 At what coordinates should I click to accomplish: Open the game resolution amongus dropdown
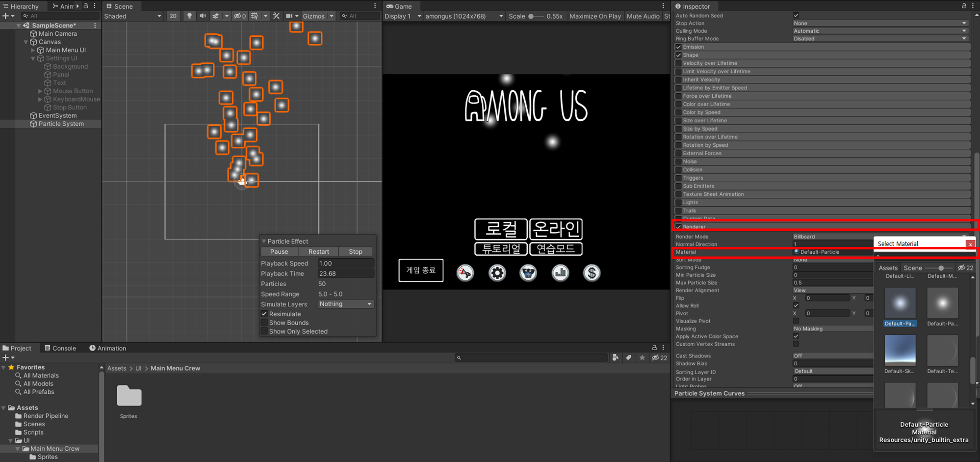point(464,16)
